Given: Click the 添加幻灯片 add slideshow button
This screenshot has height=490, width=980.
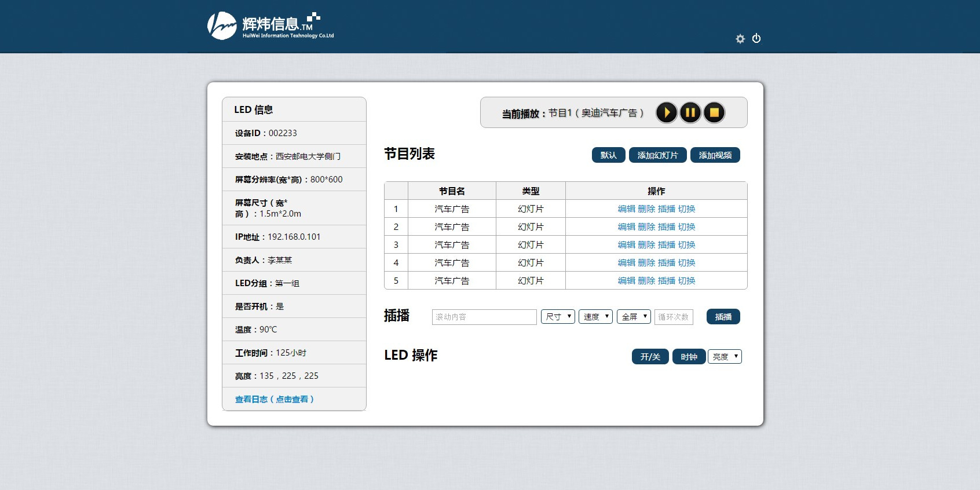Looking at the screenshot, I should click(657, 155).
